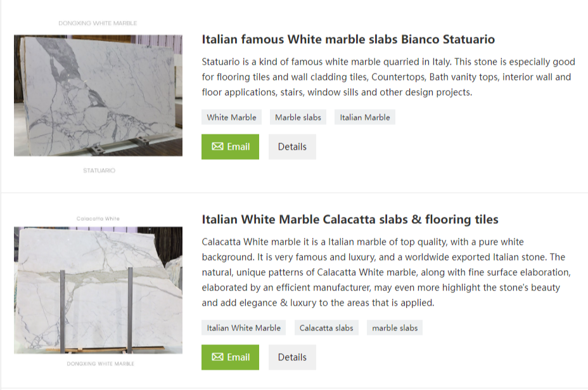Open Details for Bianco Statuario marble
Image resolution: width=588 pixels, height=390 pixels.
[291, 146]
